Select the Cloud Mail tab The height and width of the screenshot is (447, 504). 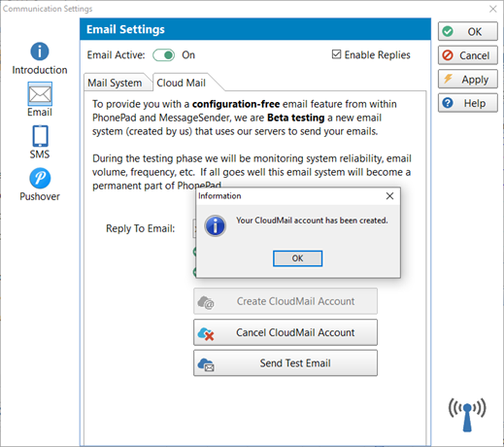[x=182, y=83]
